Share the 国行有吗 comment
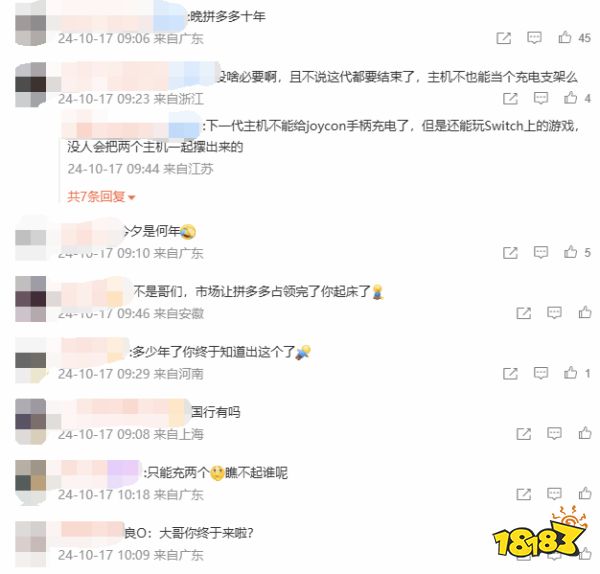Screen dimensions: 600x574 523,434
